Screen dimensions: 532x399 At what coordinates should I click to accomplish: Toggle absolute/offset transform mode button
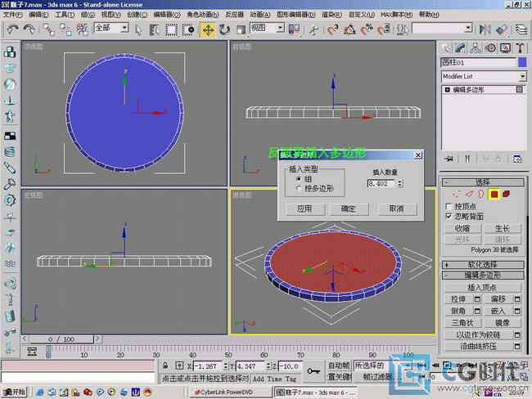point(179,365)
